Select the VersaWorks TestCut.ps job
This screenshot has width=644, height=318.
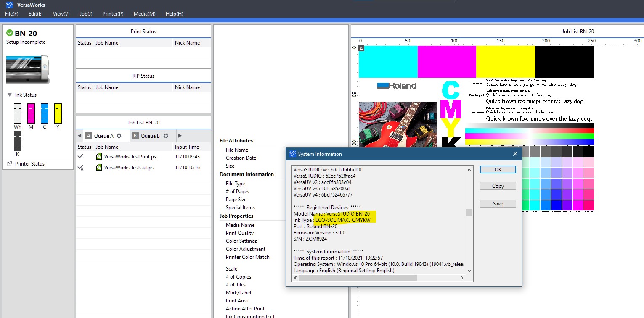(143, 167)
